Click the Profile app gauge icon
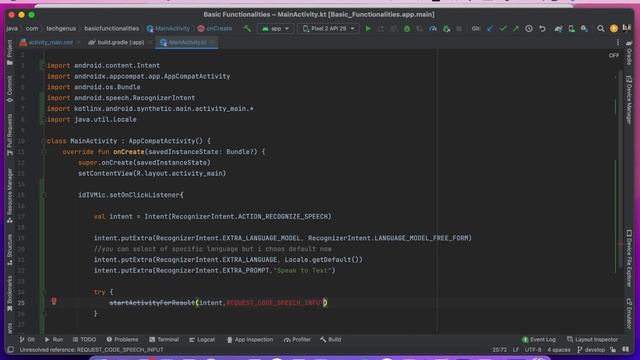 tap(433, 29)
